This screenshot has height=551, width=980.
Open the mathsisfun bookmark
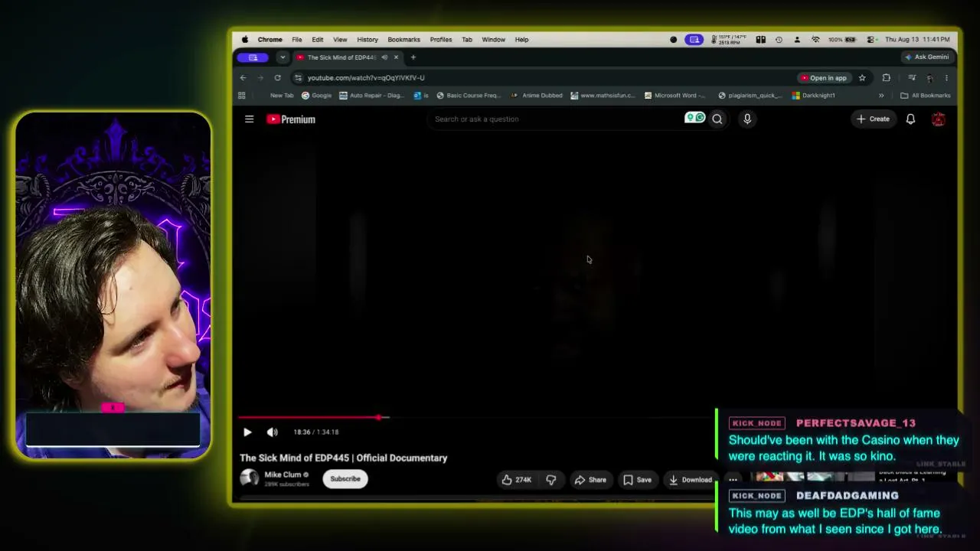[603, 96]
